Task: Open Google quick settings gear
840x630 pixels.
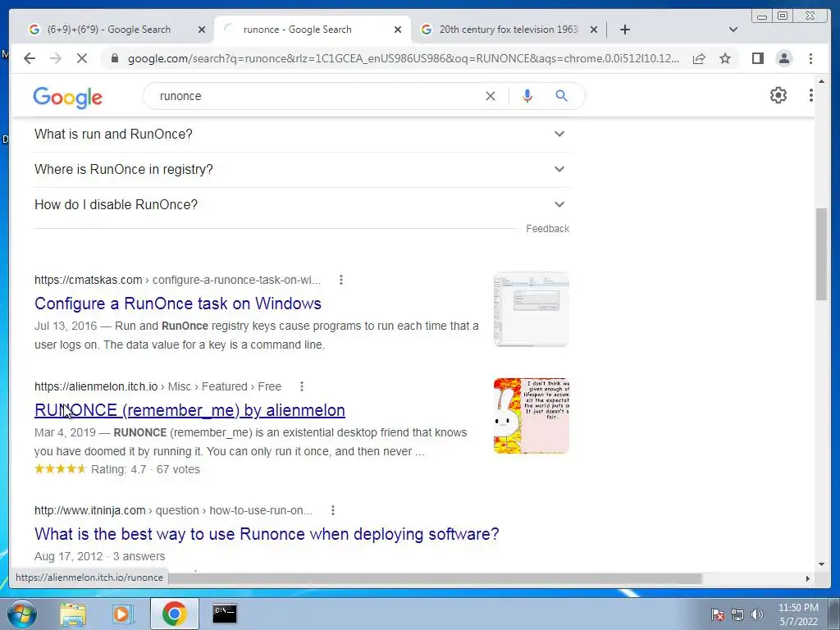Action: pos(778,95)
